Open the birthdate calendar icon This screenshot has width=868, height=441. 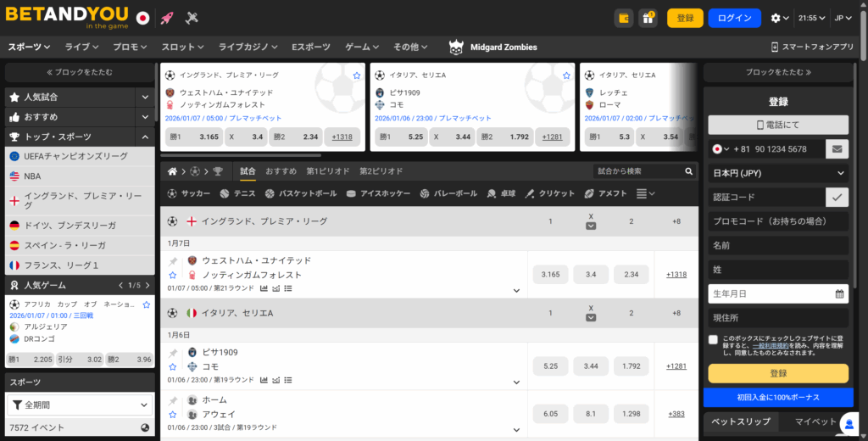(x=839, y=293)
